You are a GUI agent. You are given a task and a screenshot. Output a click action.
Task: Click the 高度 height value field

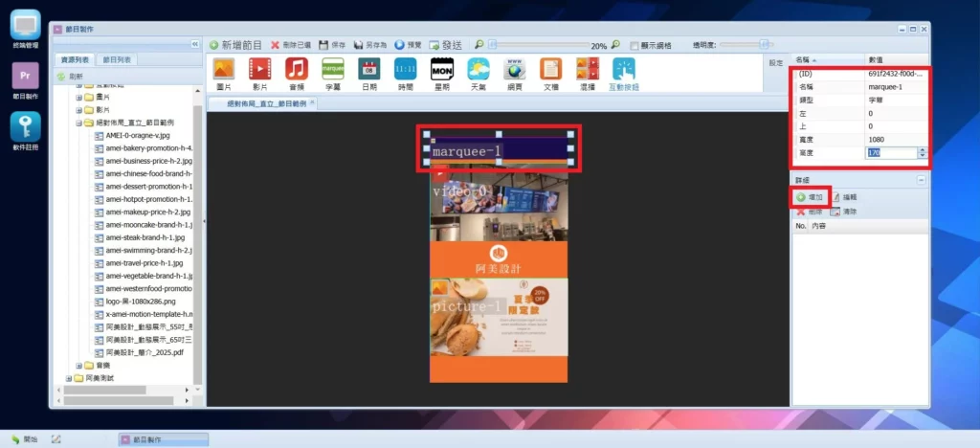(890, 152)
